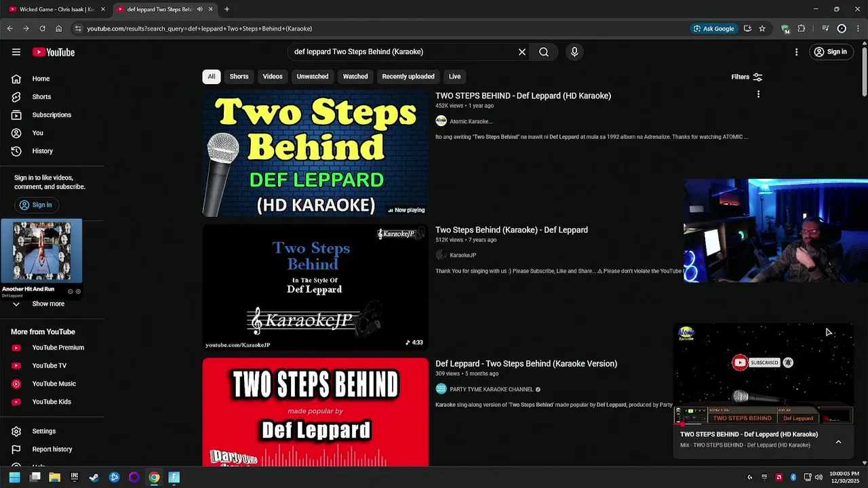
Task: Open a new browser tab
Action: 226,9
